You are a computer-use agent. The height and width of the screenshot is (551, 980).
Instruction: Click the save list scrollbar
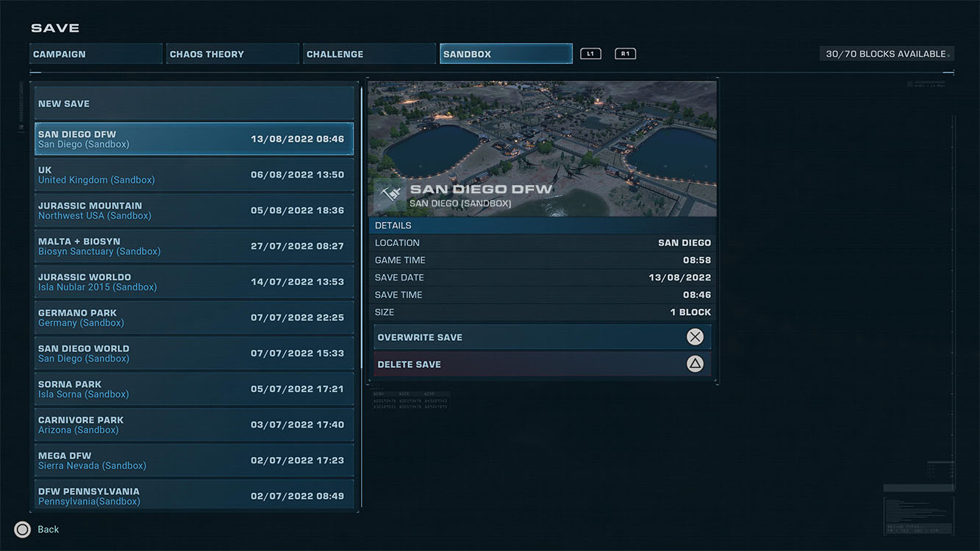click(361, 228)
